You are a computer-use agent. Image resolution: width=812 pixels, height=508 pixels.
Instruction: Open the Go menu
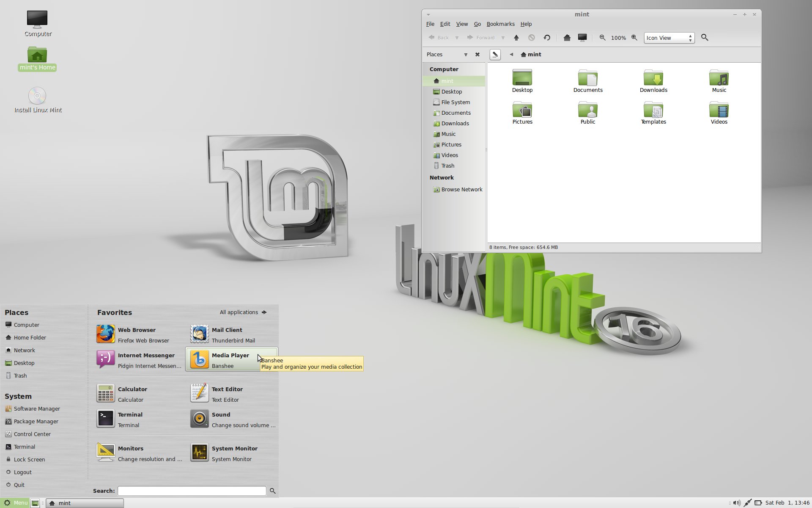click(x=477, y=24)
